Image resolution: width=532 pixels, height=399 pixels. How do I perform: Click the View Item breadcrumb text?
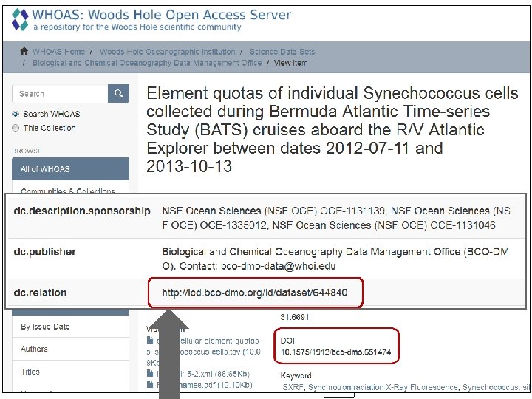click(x=291, y=63)
